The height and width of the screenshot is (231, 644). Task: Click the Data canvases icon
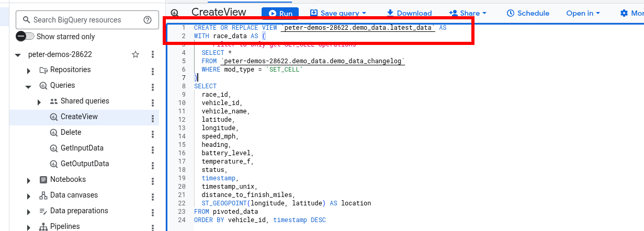point(43,195)
